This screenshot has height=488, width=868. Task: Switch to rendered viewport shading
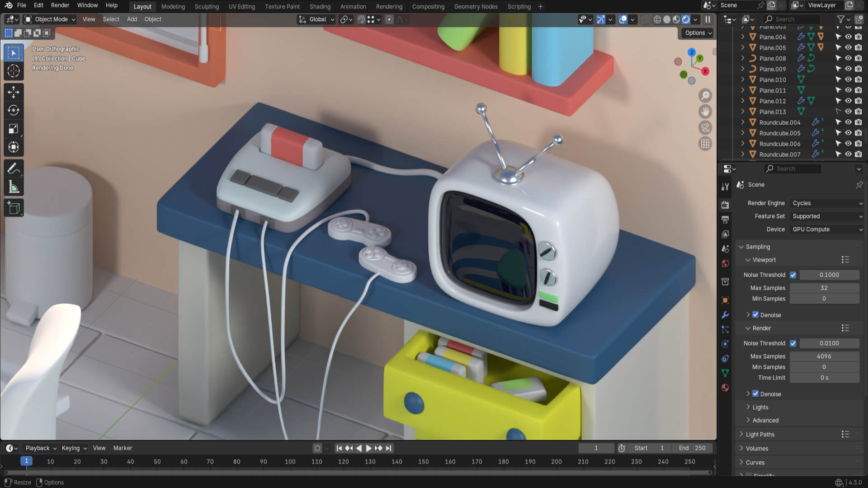pos(686,19)
